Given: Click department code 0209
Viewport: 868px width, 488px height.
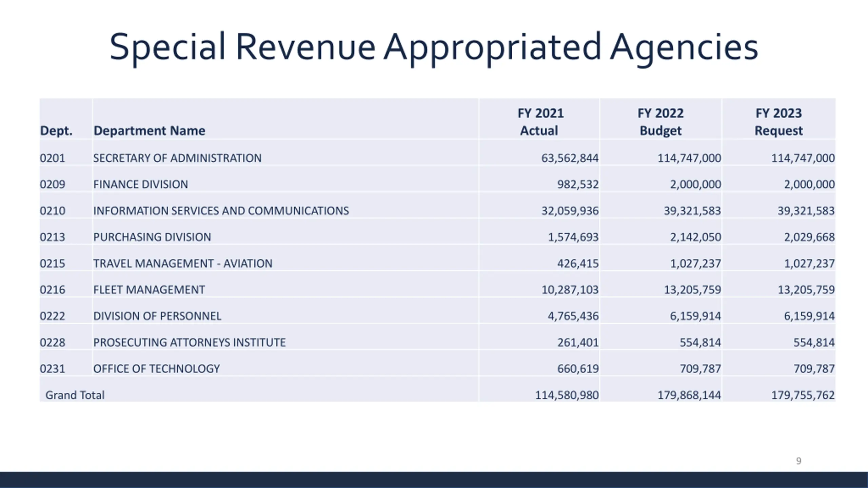Looking at the screenshot, I should pyautogui.click(x=52, y=184).
